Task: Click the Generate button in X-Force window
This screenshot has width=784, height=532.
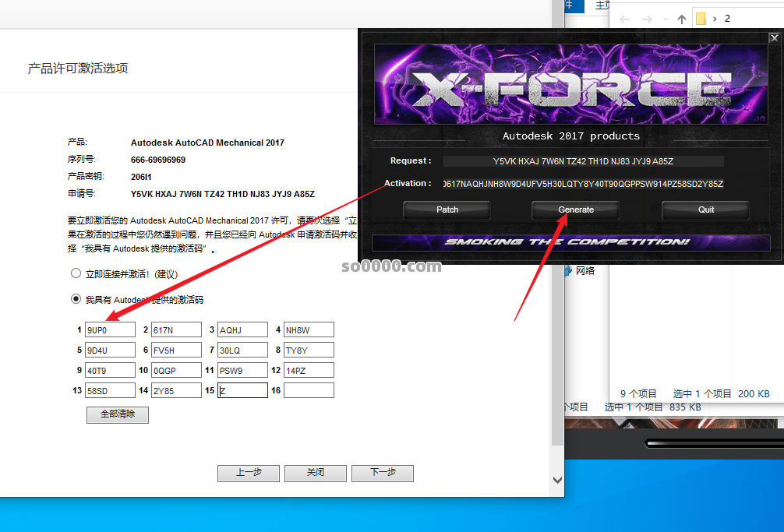Action: (575, 210)
